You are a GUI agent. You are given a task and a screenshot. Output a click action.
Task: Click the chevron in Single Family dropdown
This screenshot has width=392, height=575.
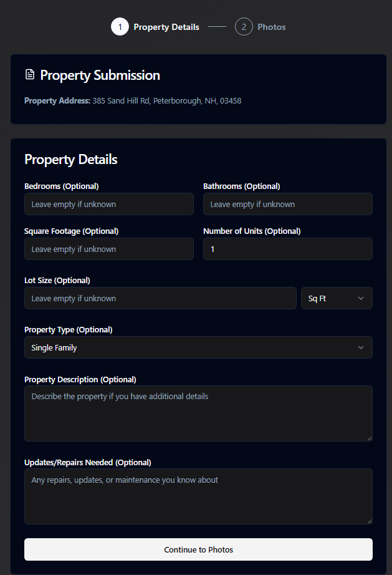point(361,347)
